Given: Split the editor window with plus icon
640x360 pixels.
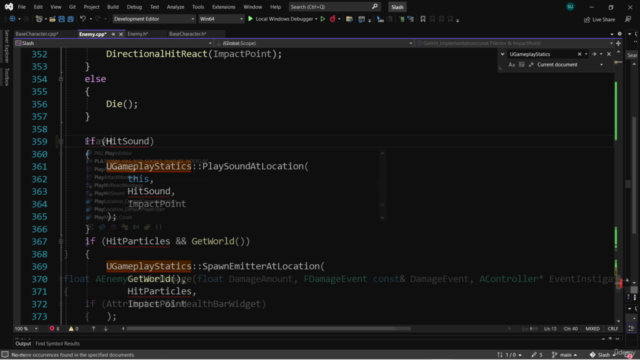Looking at the screenshot, I should pos(618,43).
